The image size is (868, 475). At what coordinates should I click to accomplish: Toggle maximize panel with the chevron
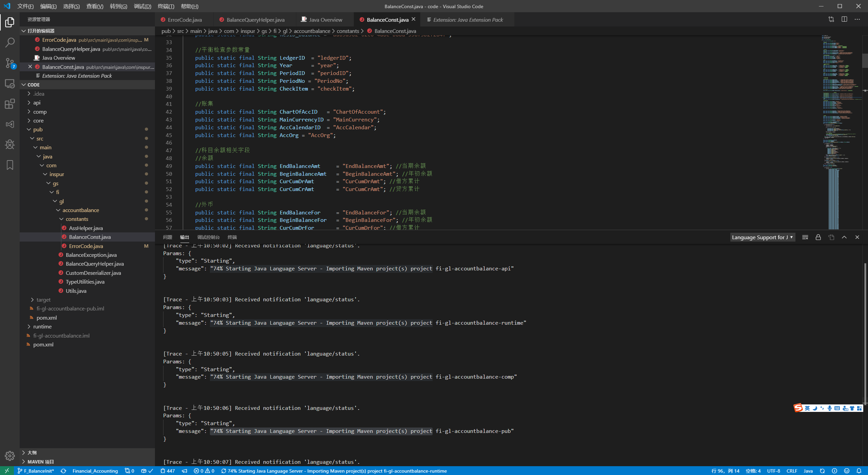tap(844, 237)
